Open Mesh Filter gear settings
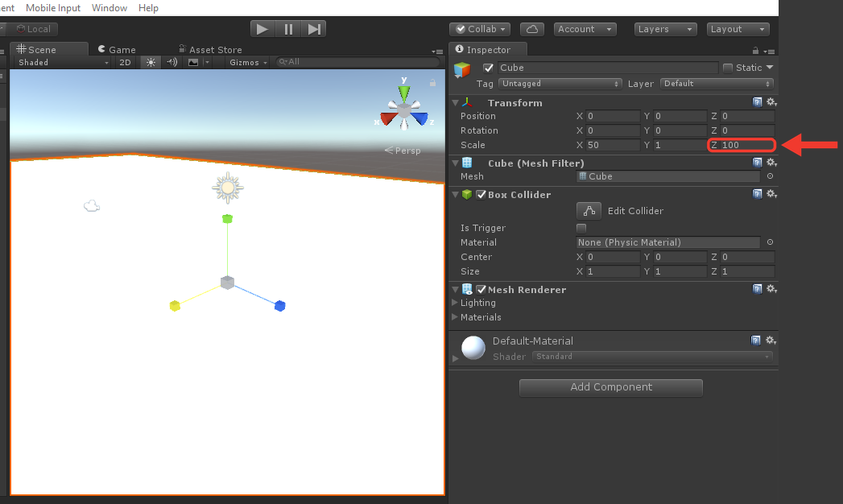 pos(771,163)
